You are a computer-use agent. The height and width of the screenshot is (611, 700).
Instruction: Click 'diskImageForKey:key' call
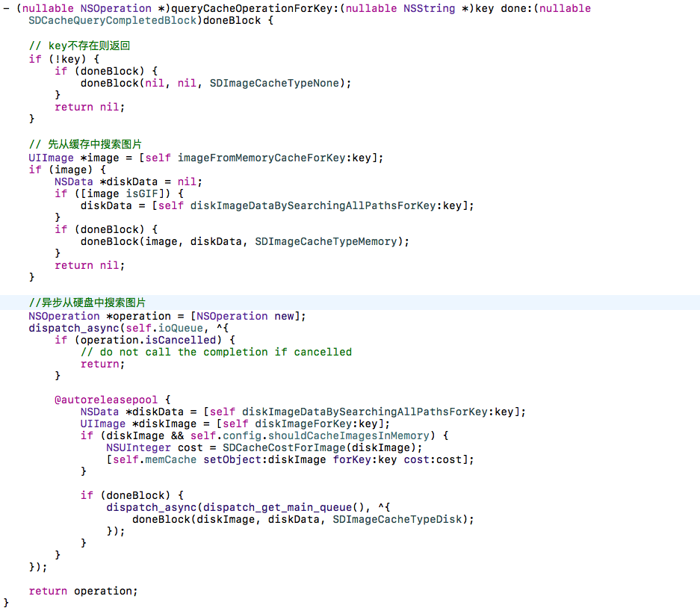(316, 424)
